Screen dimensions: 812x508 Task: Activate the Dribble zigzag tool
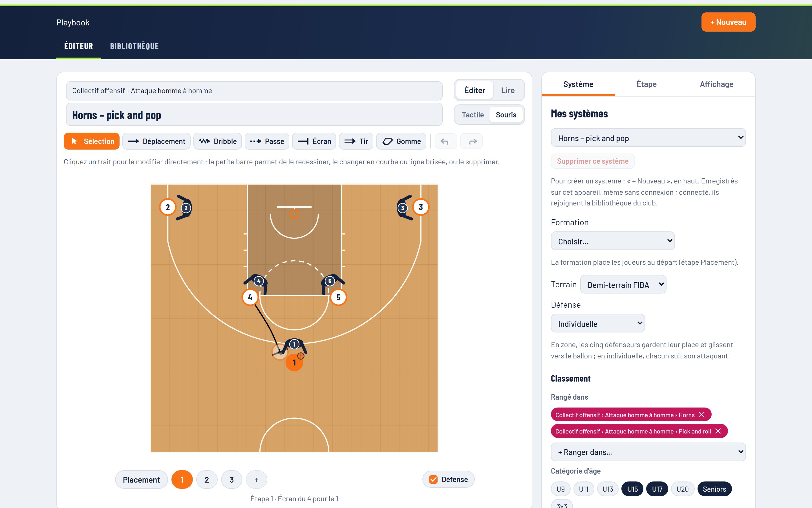(217, 141)
